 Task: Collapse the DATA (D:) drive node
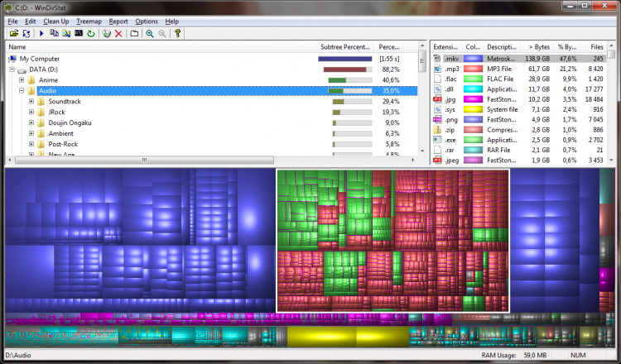pyautogui.click(x=12, y=69)
